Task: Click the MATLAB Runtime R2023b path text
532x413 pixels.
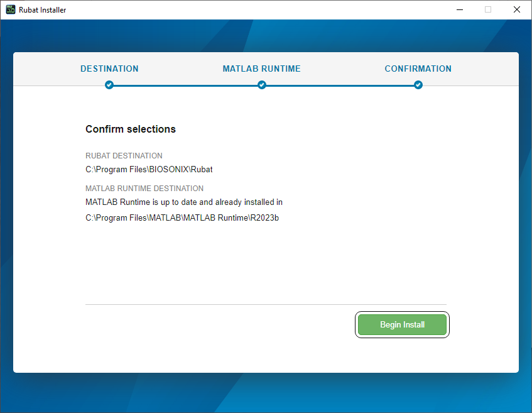Action: tap(182, 217)
